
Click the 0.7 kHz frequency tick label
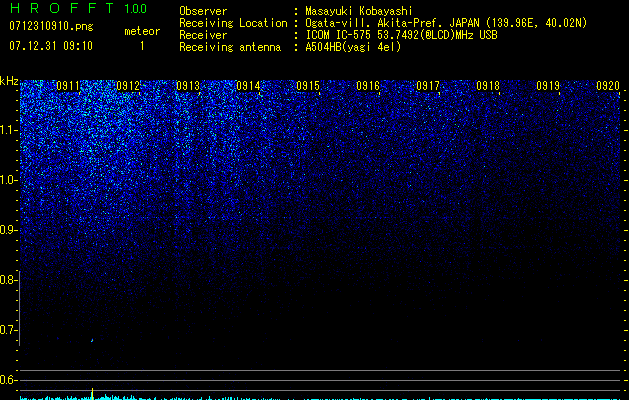pyautogui.click(x=8, y=330)
